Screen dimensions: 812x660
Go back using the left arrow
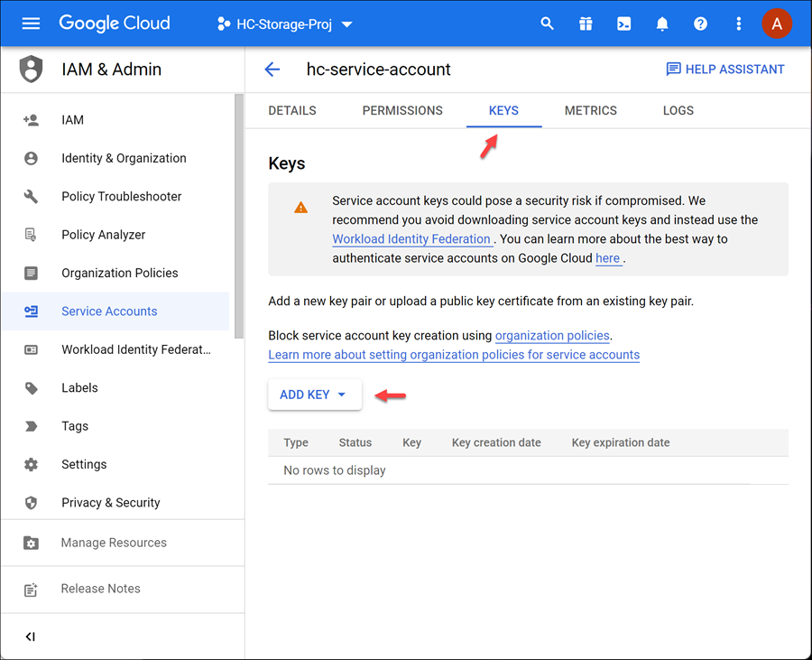[x=272, y=69]
